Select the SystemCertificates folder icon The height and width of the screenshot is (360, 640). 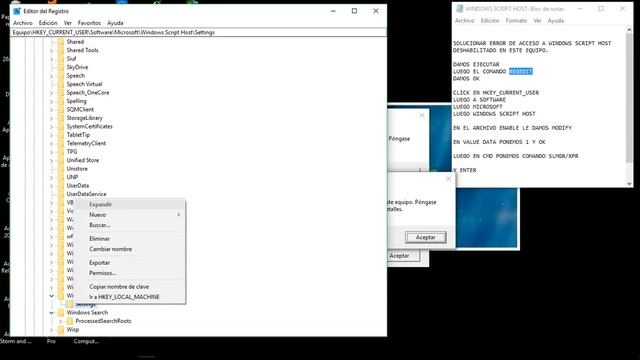tap(61, 127)
